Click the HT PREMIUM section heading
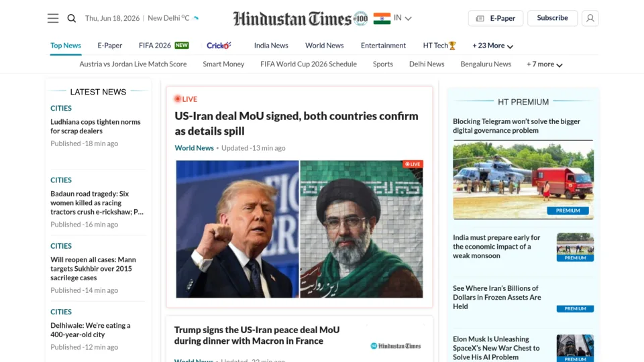Screen dimensions: 644x362 pos(523,102)
